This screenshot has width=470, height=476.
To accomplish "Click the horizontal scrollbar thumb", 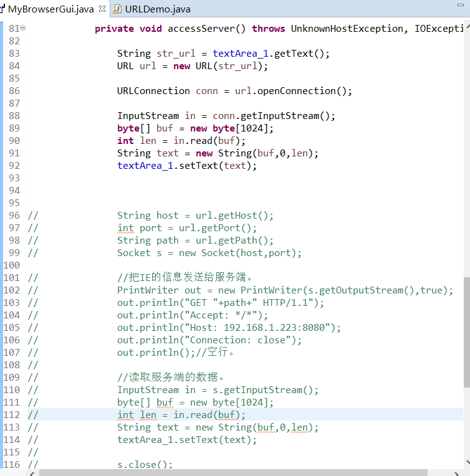I will coord(233,473).
